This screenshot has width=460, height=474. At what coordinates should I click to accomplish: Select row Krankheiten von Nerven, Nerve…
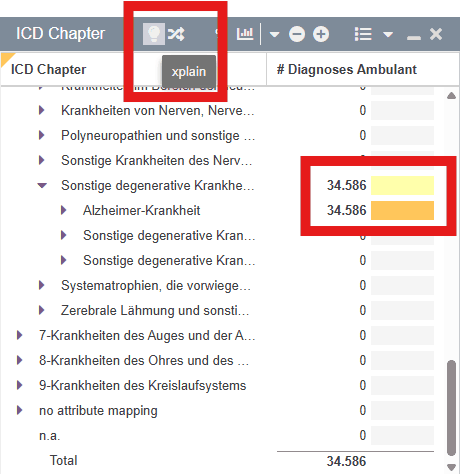coord(158,110)
